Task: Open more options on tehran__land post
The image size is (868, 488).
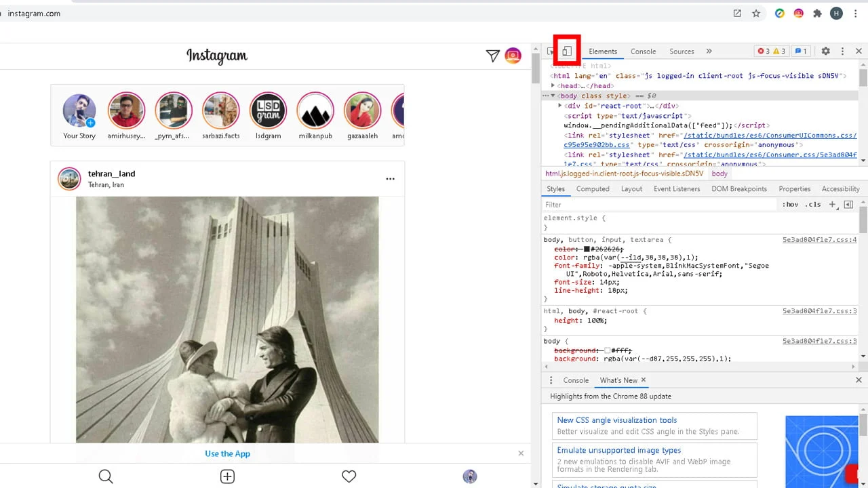Action: pos(390,179)
